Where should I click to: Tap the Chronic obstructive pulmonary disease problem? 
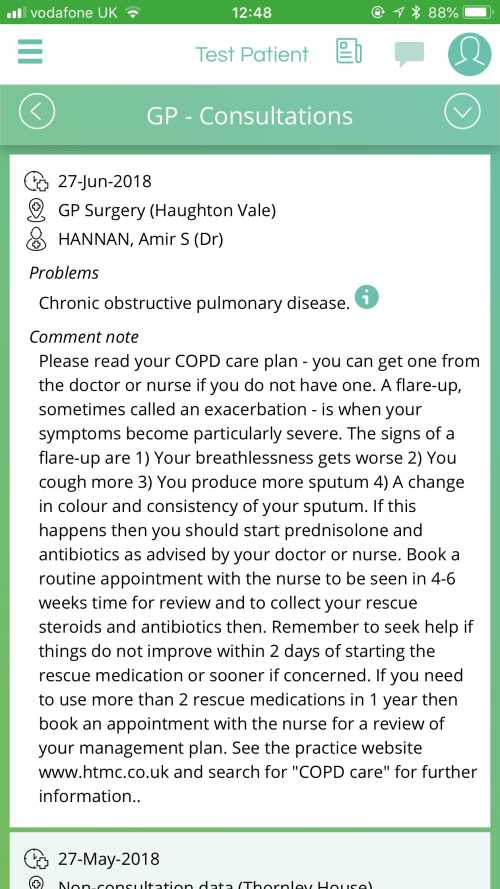point(194,303)
